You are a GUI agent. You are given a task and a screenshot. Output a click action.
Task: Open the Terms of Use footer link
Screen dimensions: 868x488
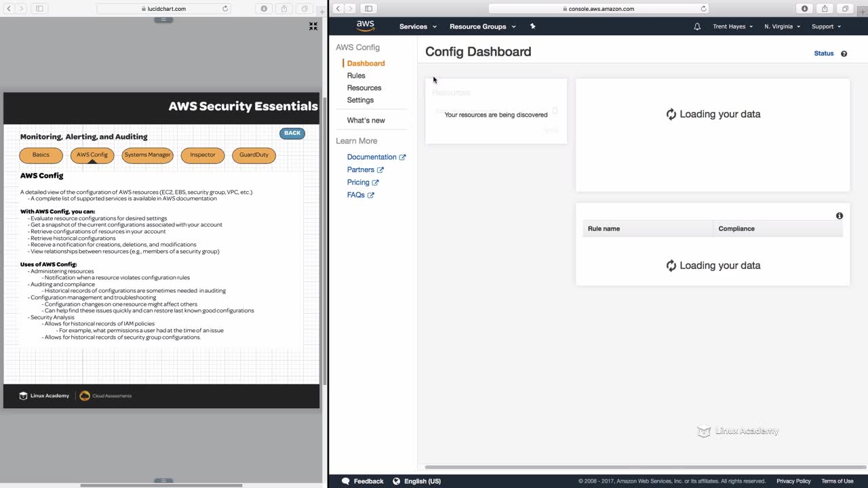(x=837, y=481)
